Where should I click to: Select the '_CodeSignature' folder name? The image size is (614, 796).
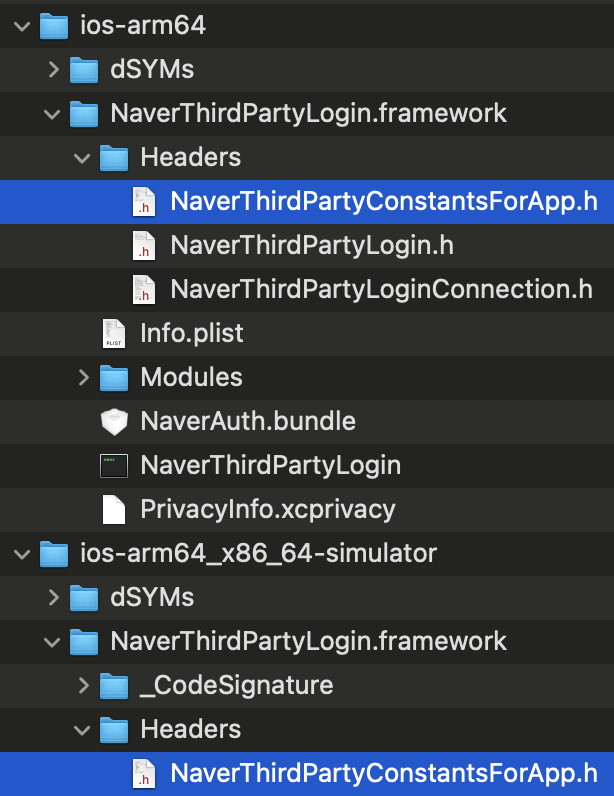(237, 685)
